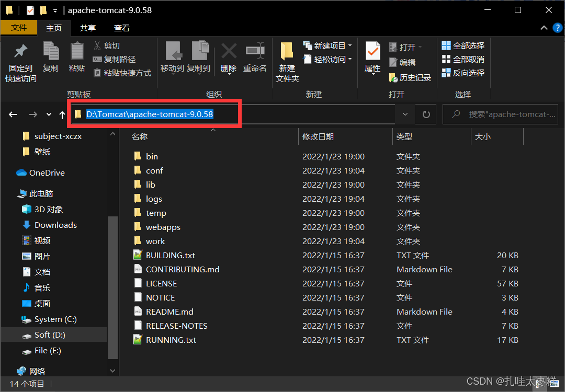Select the CONTRIBUTING.md file

coord(177,269)
